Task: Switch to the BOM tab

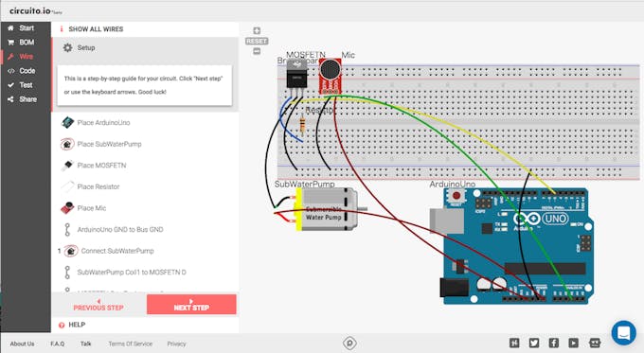Action: pyautogui.click(x=26, y=43)
